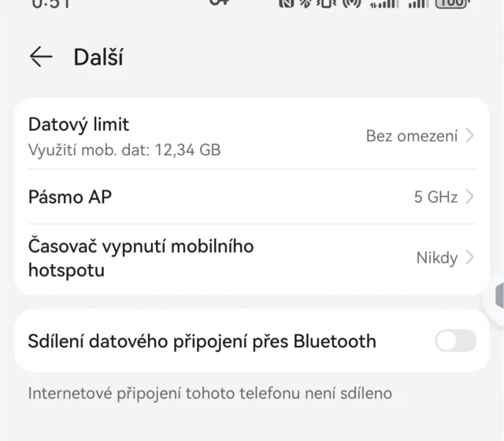Screen dimensions: 504x441
Task: Go back using the arrow icon
Action: (40, 57)
